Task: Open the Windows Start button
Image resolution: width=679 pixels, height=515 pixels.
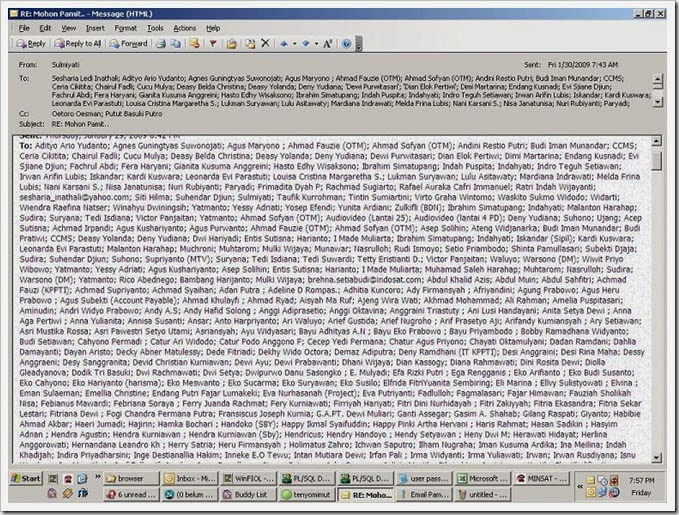Action: point(26,478)
